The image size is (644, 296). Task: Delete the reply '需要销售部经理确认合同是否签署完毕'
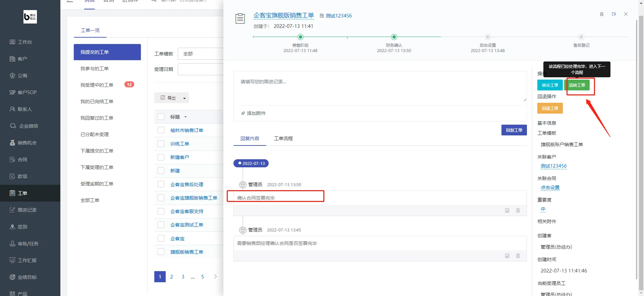point(518,256)
